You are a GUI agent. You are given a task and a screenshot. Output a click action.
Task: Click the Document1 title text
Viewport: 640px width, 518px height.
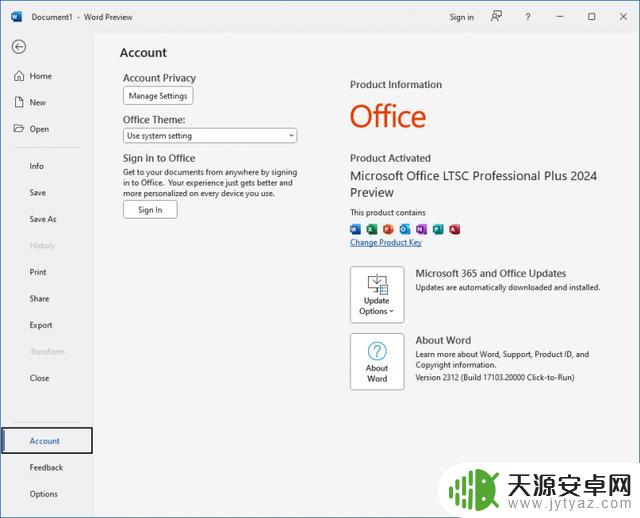(52, 17)
